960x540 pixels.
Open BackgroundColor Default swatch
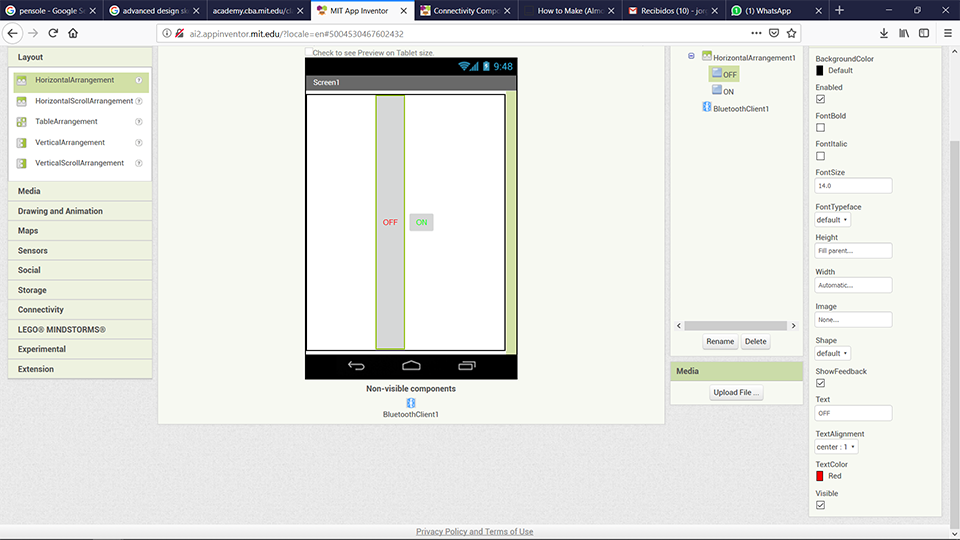click(820, 70)
